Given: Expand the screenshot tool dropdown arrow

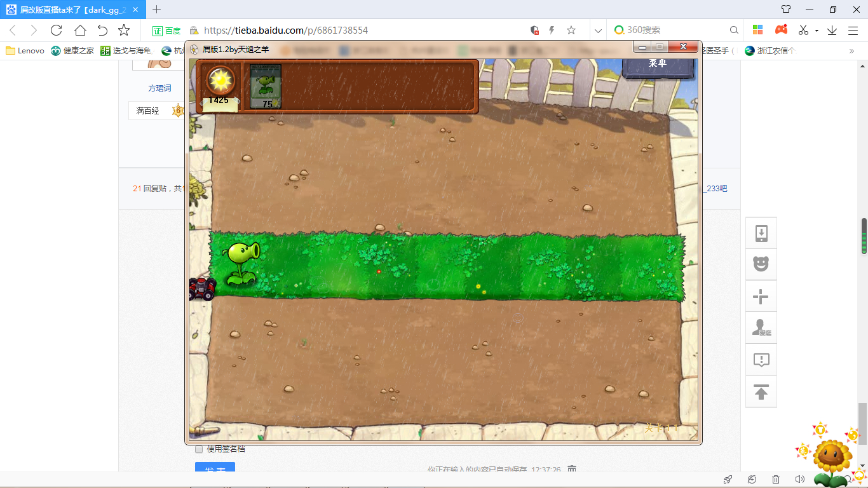Looking at the screenshot, I should (817, 30).
